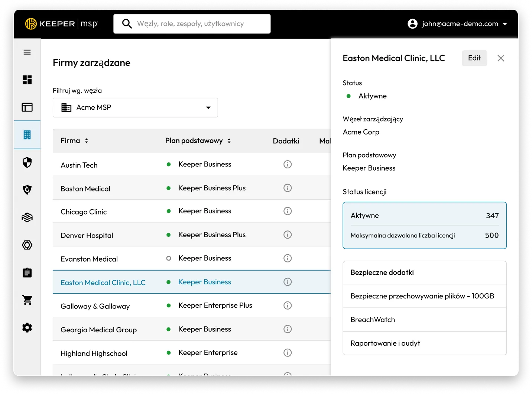This screenshot has width=532, height=394.
Task: Open the shopping cart icon
Action: (27, 300)
